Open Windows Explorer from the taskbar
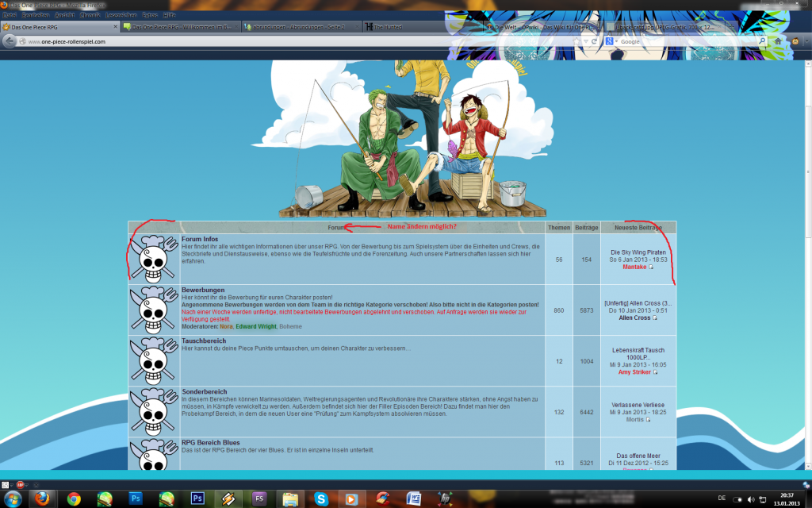812x508 pixels. 290,498
